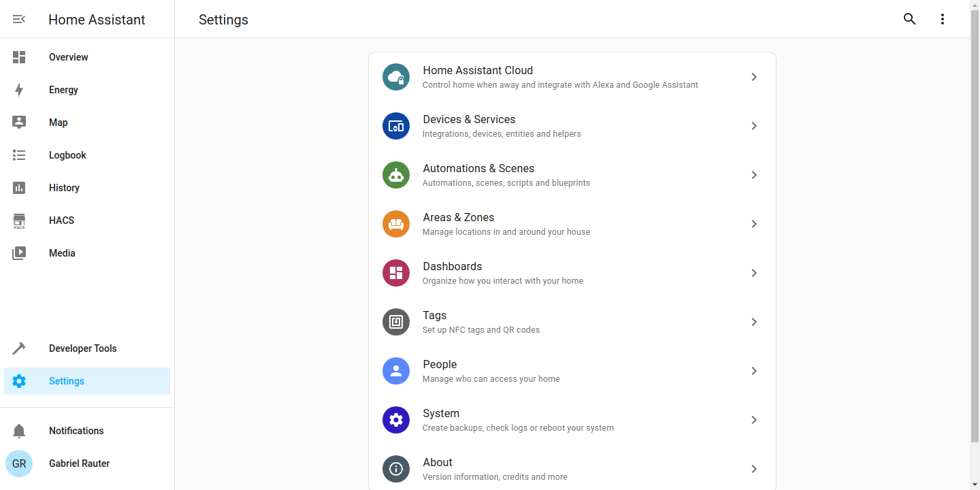Click the Media play icon
Image resolution: width=980 pixels, height=490 pixels.
[19, 253]
